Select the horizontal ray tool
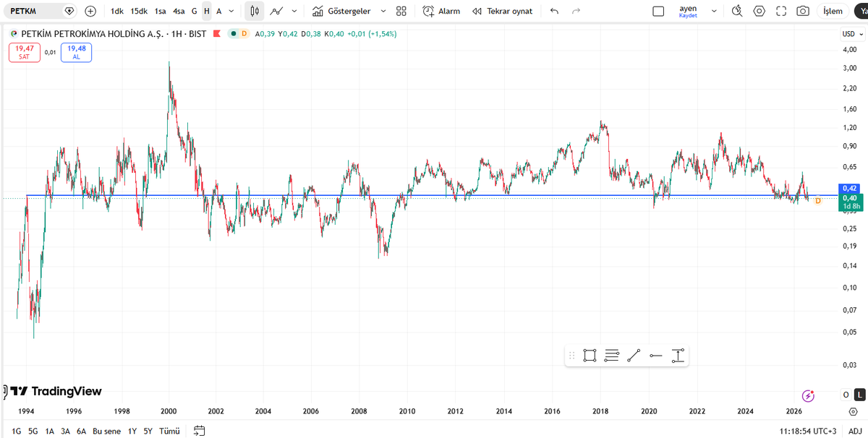This screenshot has height=438, width=868. tap(656, 355)
